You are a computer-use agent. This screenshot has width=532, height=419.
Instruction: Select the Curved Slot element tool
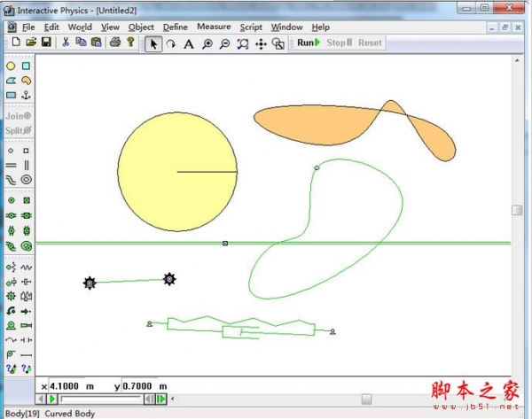coord(11,180)
